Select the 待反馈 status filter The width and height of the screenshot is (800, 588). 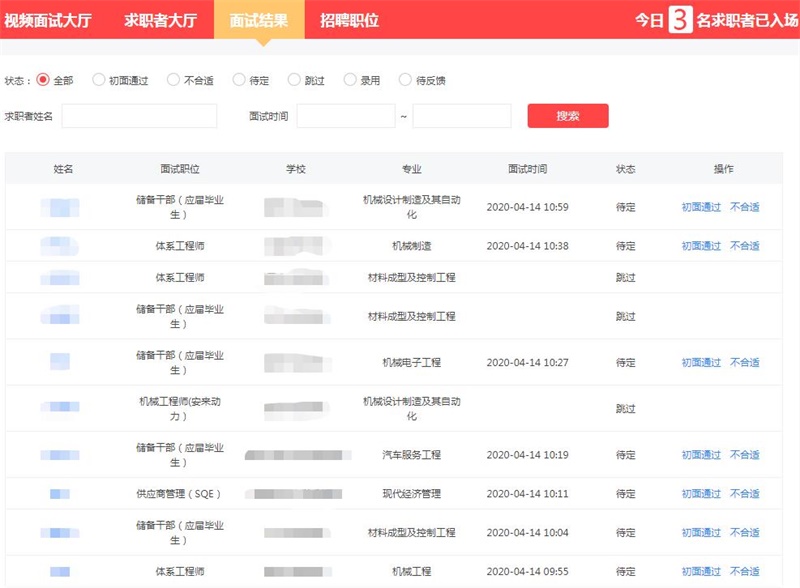tap(405, 80)
